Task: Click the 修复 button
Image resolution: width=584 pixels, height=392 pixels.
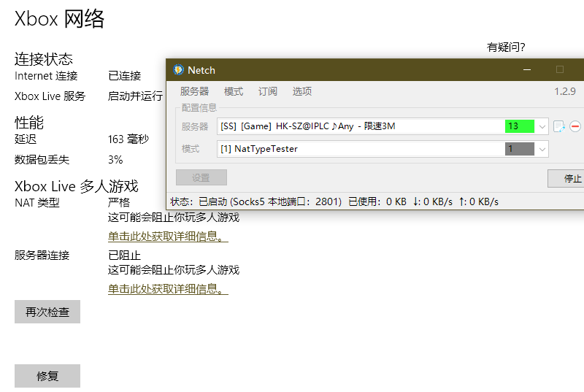Action: coord(47,376)
